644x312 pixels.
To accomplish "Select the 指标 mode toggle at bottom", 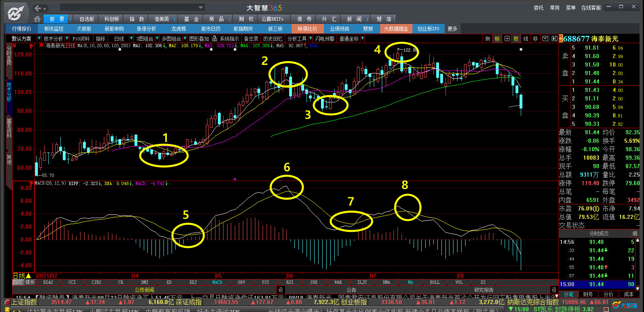I will click(x=18, y=283).
